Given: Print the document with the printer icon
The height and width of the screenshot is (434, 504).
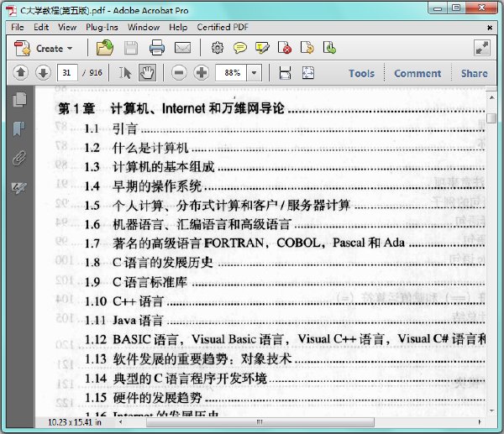Looking at the screenshot, I should pos(157,48).
